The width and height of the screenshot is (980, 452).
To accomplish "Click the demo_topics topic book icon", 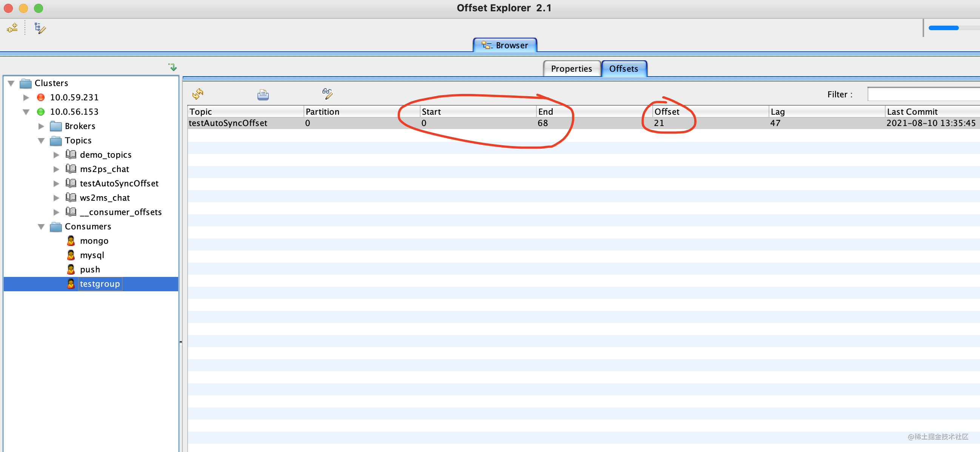I will (71, 154).
